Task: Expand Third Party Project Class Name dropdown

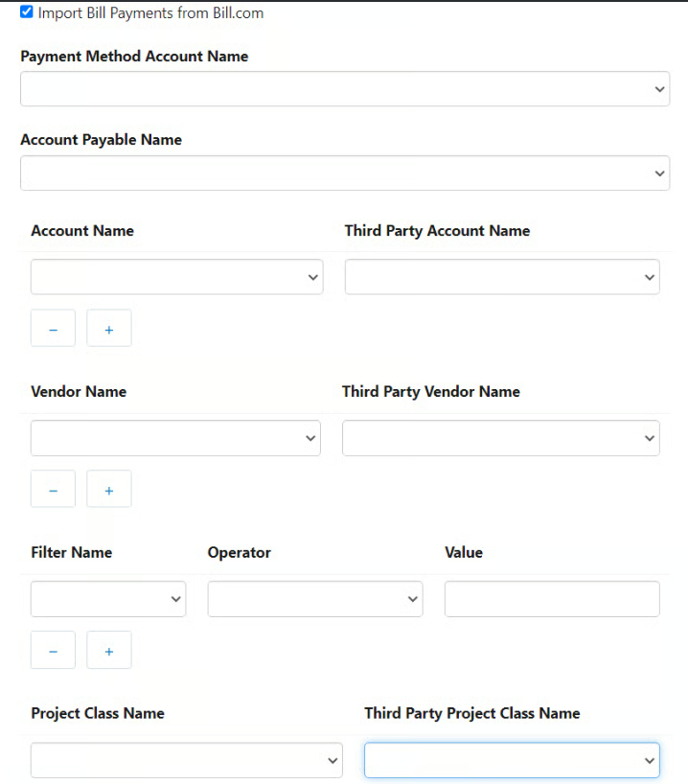Action: [x=512, y=760]
